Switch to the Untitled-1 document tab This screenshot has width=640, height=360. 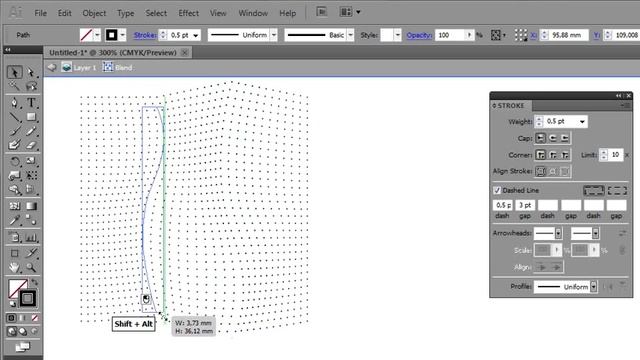coord(113,53)
